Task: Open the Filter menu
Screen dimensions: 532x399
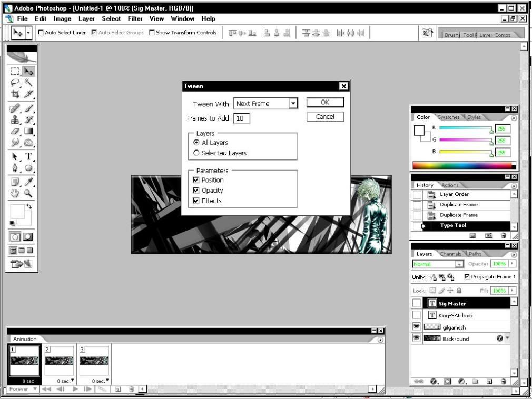Action: tap(135, 18)
